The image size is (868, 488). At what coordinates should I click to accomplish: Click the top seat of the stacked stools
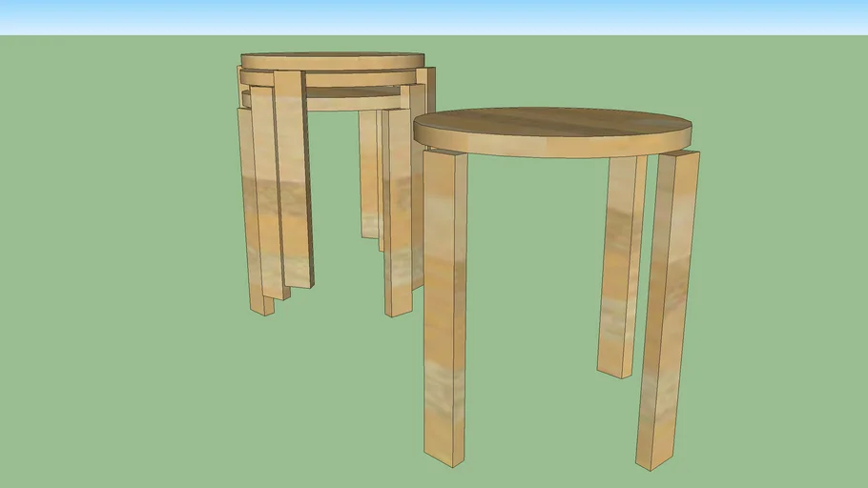point(330,59)
